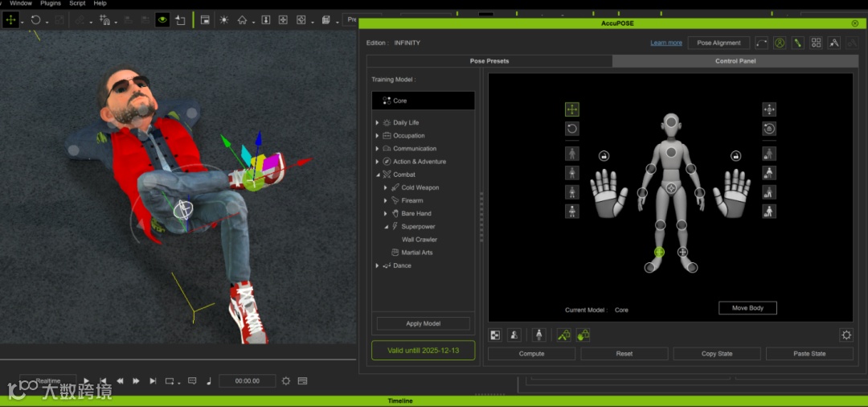Open the Window menu
The height and width of the screenshot is (407, 868).
21,3
